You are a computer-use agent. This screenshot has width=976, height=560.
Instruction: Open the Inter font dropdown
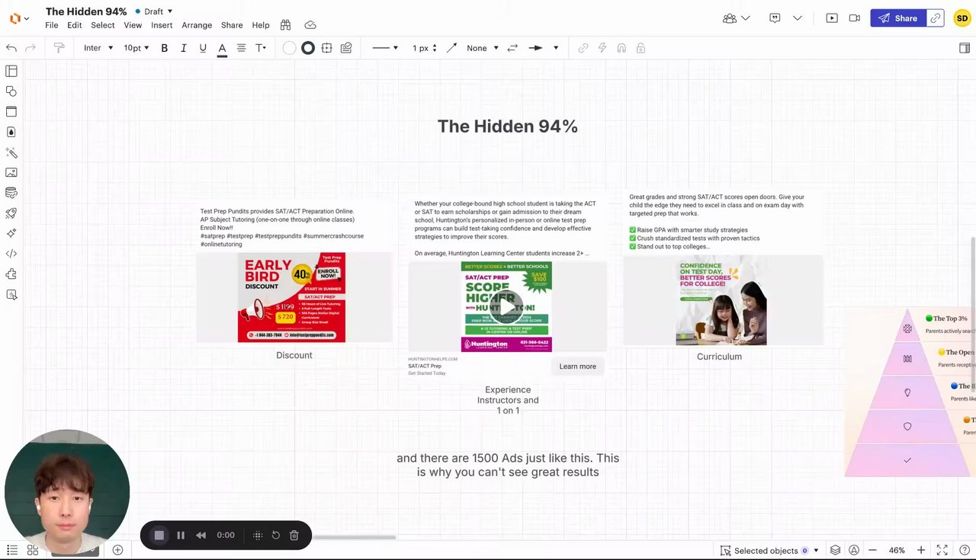pos(98,48)
